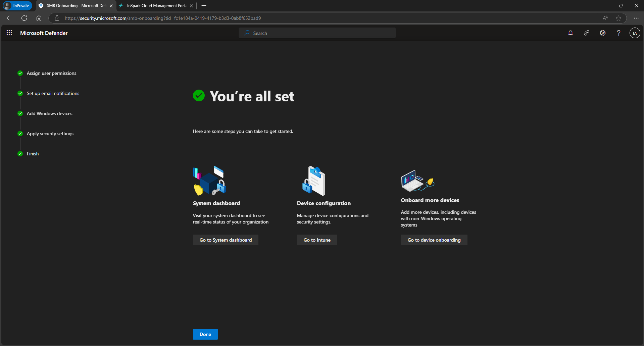The height and width of the screenshot is (346, 644).
Task: Add this page to favorites
Action: point(618,18)
